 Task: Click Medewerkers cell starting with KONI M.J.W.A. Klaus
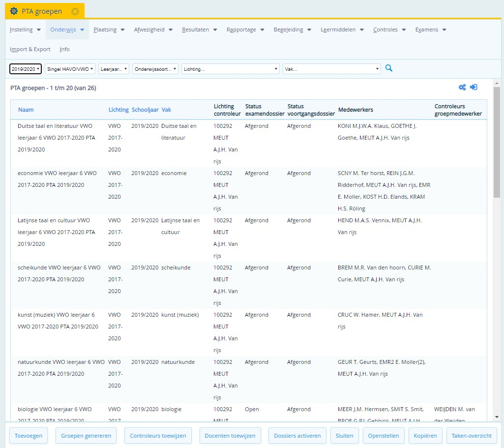tap(377, 132)
